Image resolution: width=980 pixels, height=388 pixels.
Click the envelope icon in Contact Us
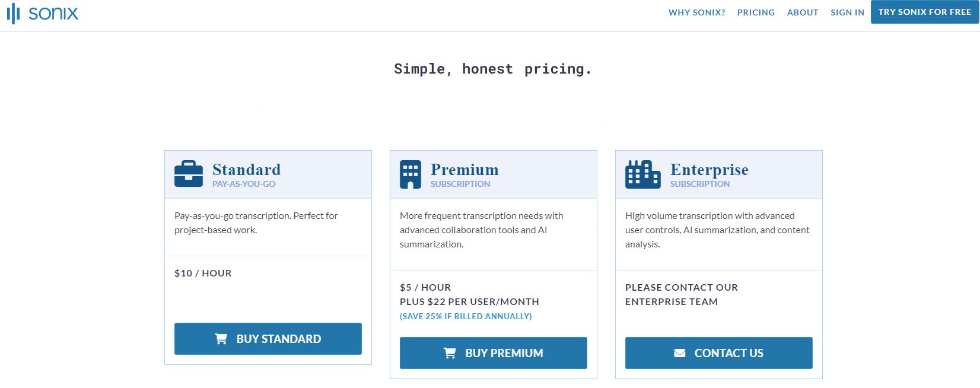click(x=680, y=353)
